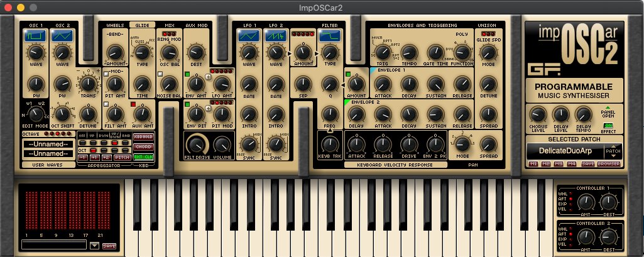The height and width of the screenshot is (257, 644).
Task: Toggle the green square beside ENV AMT
Action: (187, 74)
